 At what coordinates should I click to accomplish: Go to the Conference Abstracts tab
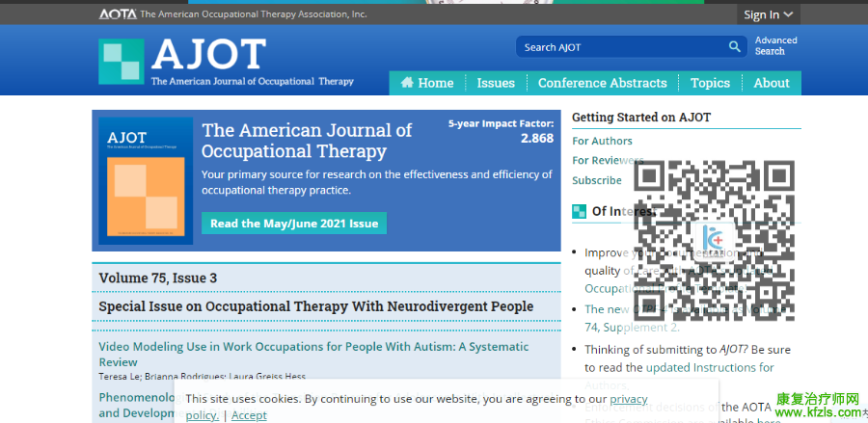click(602, 83)
